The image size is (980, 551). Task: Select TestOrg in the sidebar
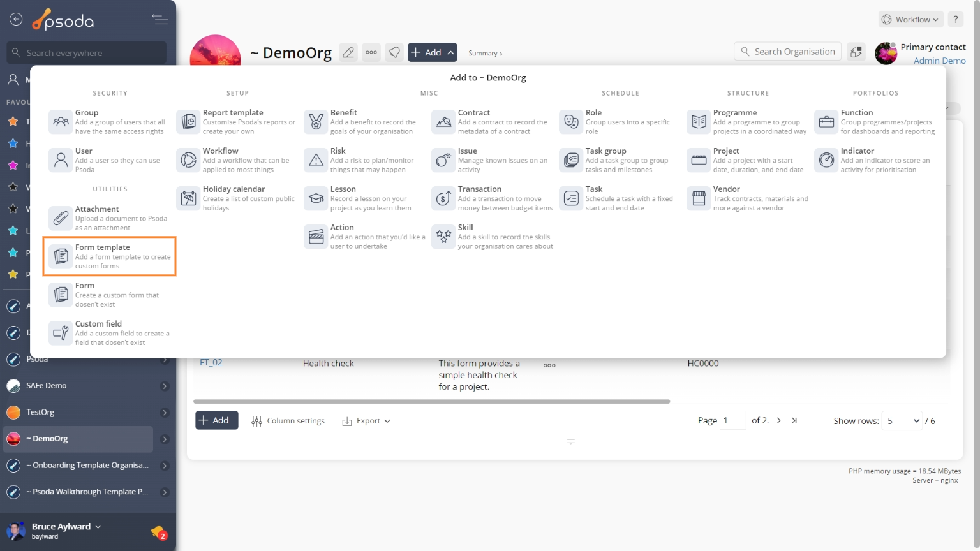pyautogui.click(x=40, y=413)
